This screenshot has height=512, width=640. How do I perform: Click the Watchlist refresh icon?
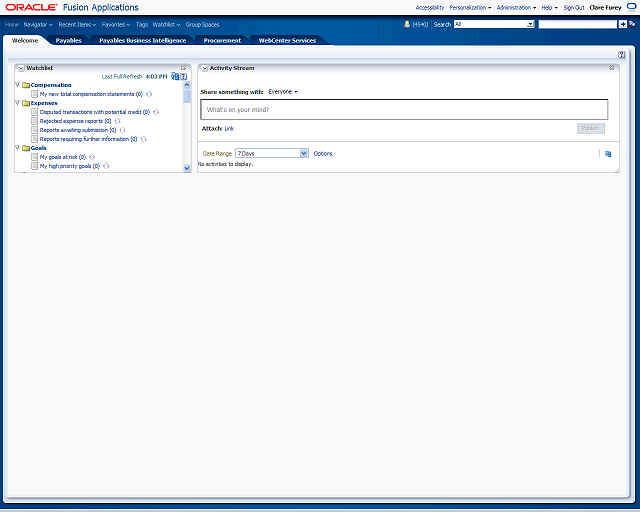(174, 76)
